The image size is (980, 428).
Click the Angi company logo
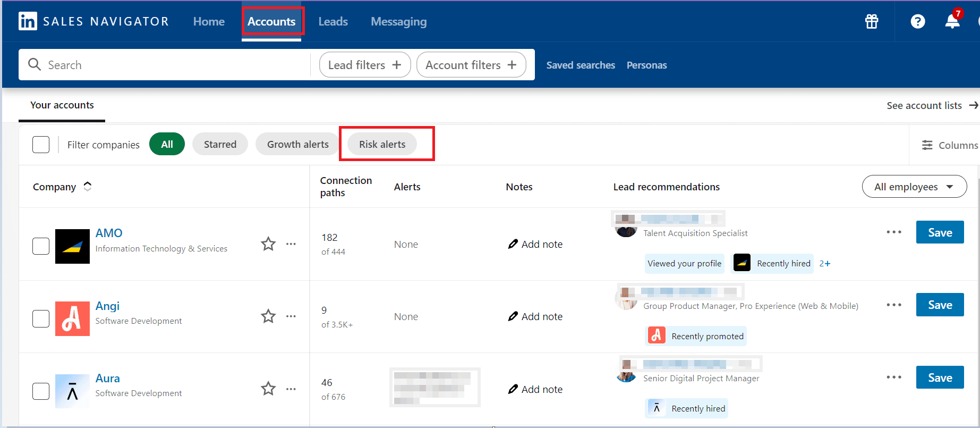point(72,318)
